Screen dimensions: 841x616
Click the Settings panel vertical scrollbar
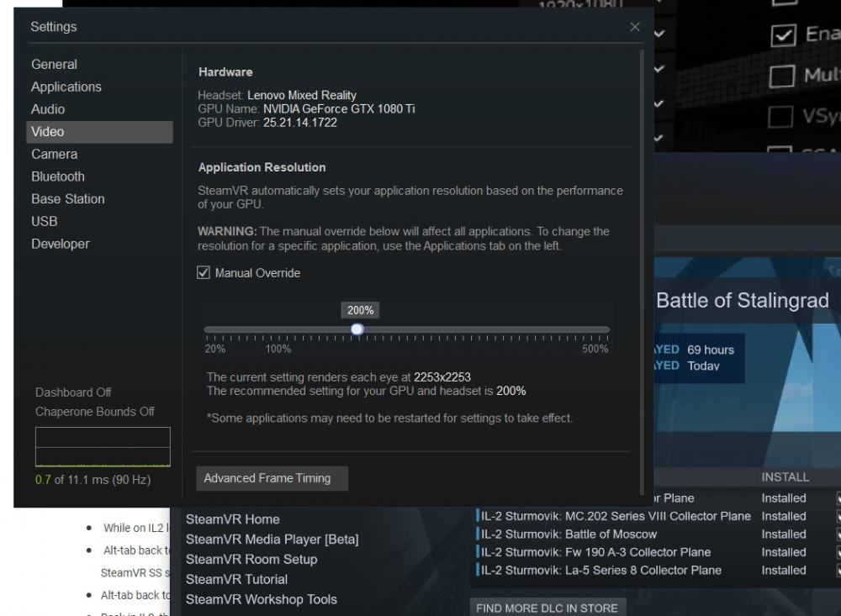(642, 272)
